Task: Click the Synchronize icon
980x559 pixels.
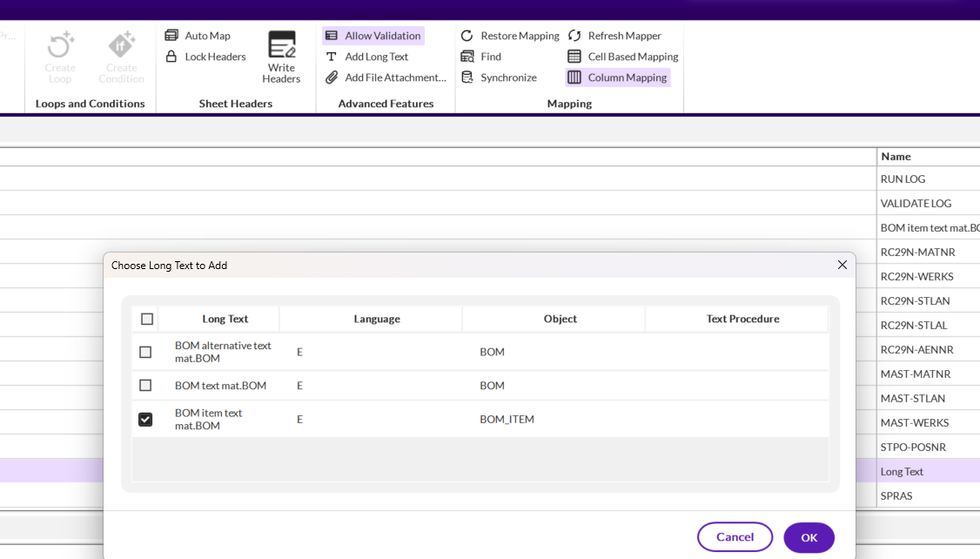Action: (x=467, y=77)
